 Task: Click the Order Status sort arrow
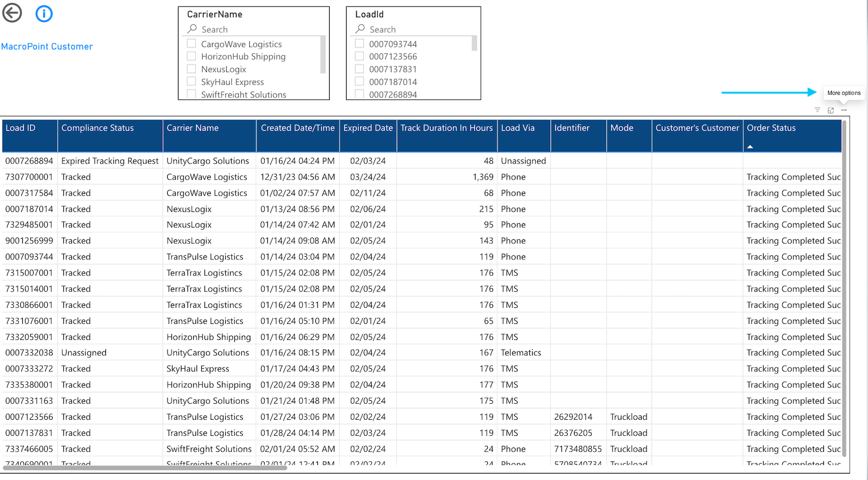tap(750, 147)
